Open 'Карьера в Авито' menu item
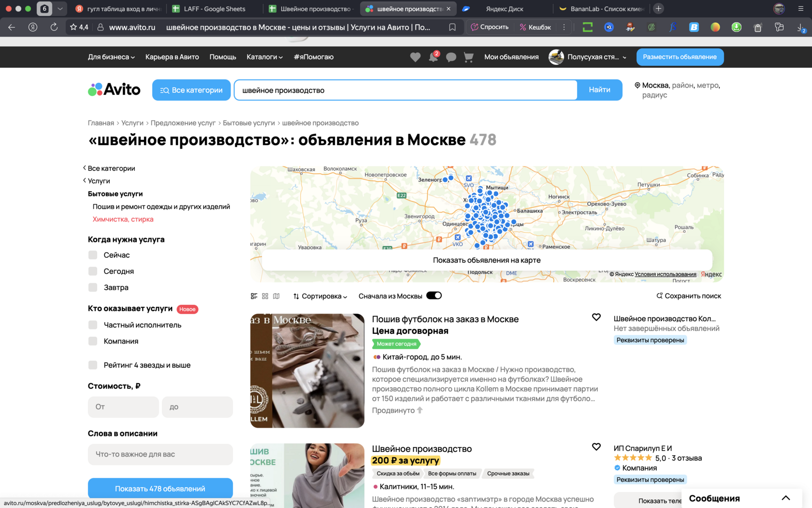 click(x=172, y=57)
